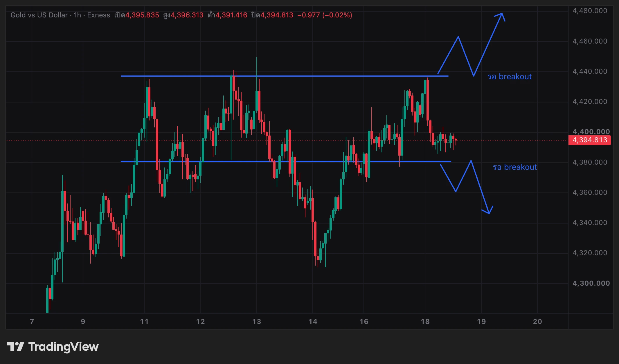Click the TradingView logo
619x364 pixels.
click(53, 347)
